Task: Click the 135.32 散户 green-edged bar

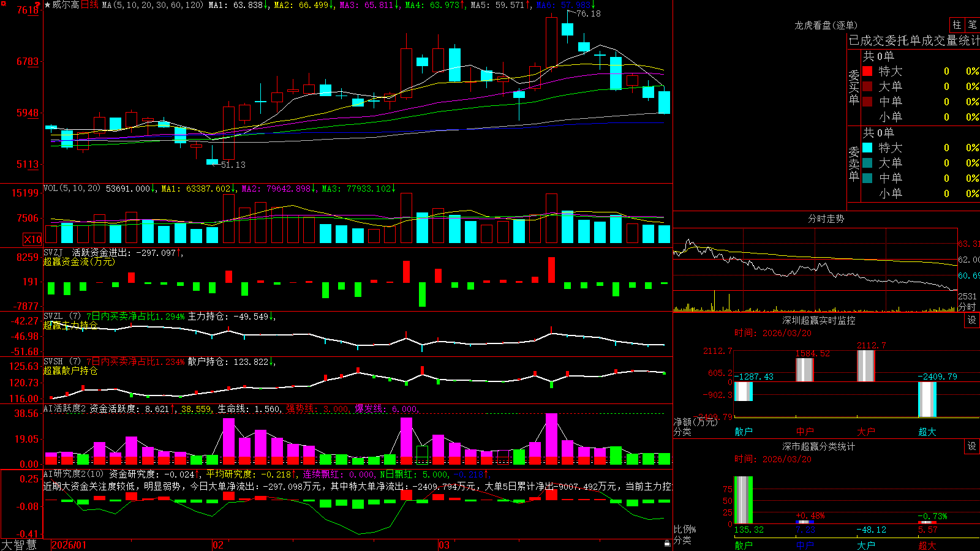Action: tap(744, 500)
